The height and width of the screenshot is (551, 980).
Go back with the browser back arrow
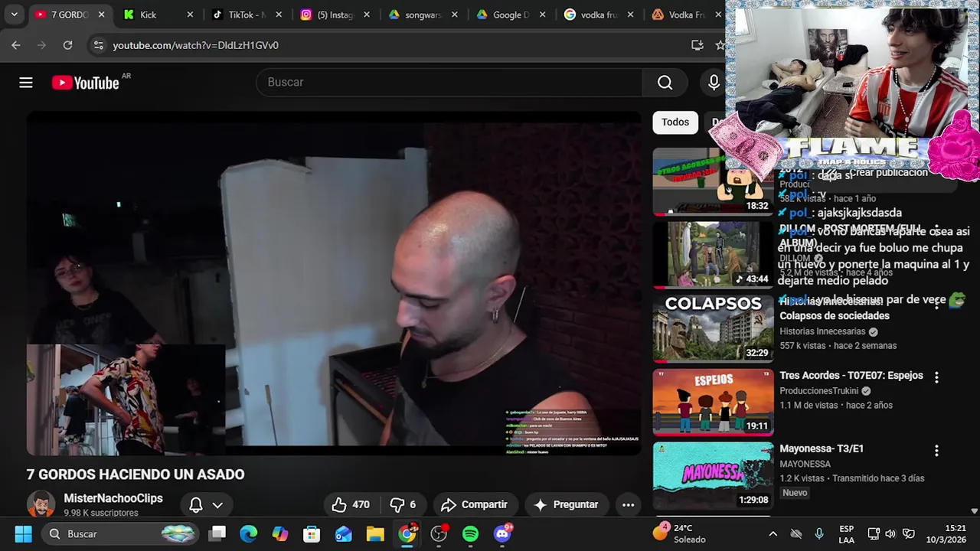click(x=16, y=45)
